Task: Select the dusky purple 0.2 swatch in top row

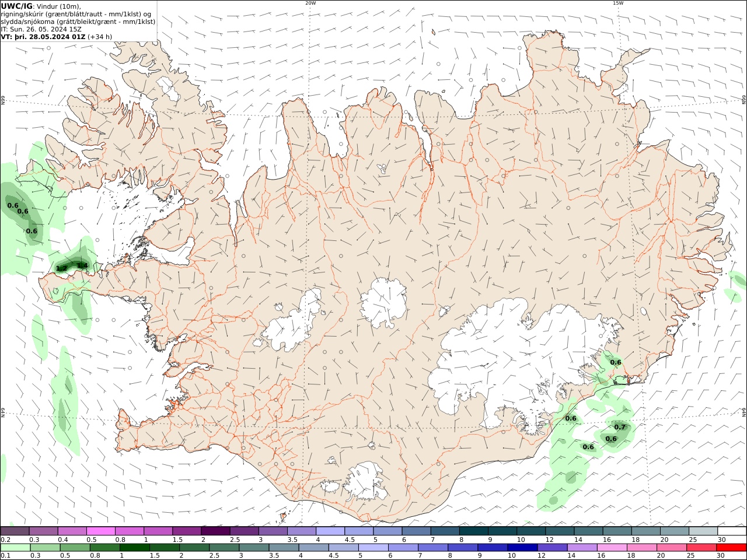Action: tap(15, 531)
